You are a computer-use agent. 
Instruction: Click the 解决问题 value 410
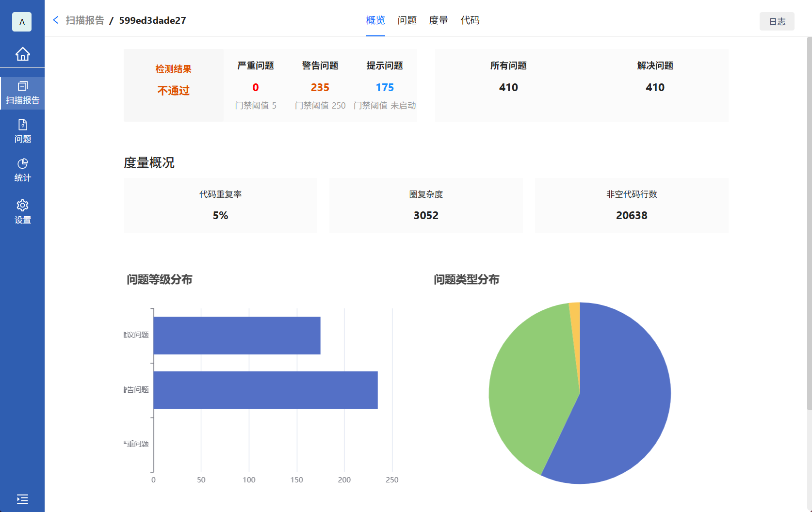tap(655, 87)
